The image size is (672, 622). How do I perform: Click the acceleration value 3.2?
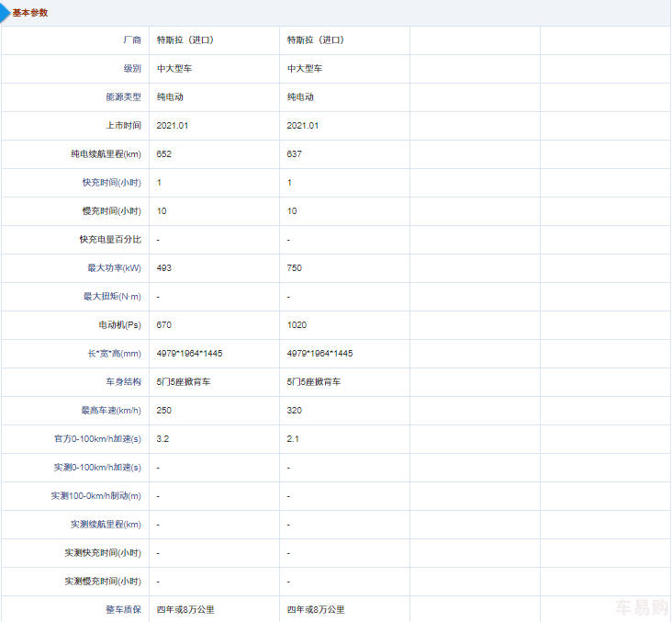[162, 439]
